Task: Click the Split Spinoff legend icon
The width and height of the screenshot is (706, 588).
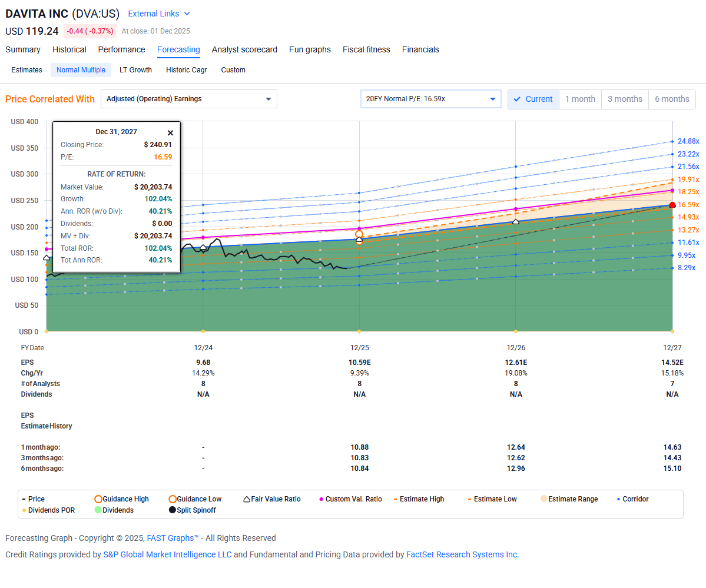Action: pyautogui.click(x=173, y=510)
